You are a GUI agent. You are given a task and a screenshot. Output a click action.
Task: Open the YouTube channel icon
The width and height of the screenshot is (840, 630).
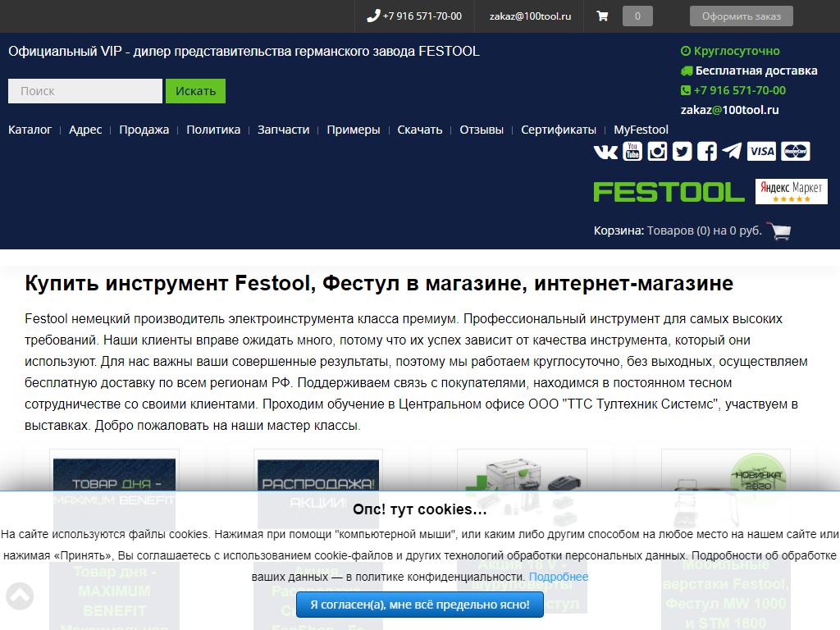click(632, 151)
